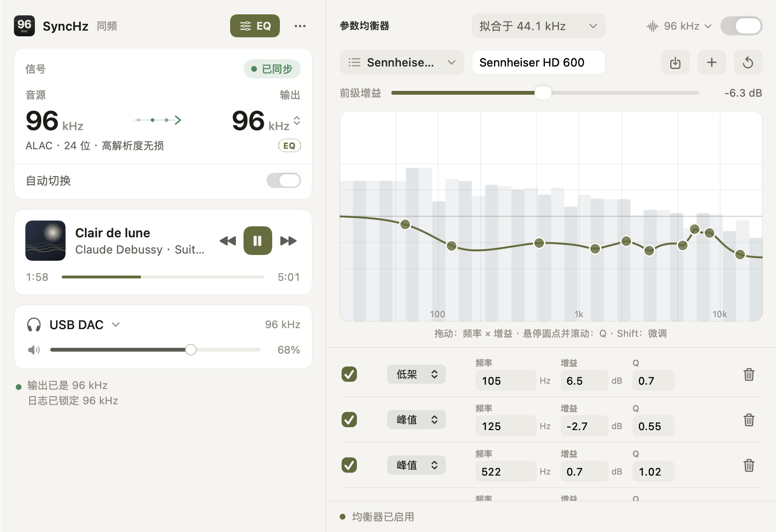Image resolution: width=776 pixels, height=532 pixels.
Task: Change the filter type of the 522 Hz band
Action: click(416, 465)
